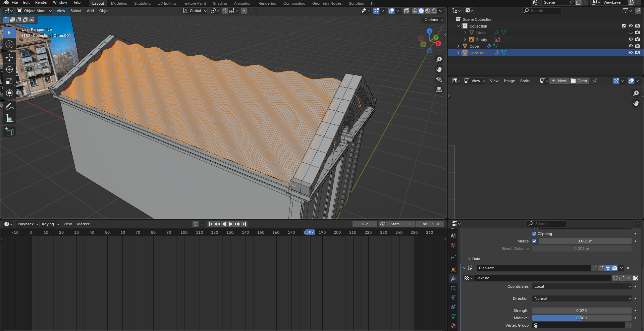Open the Coordinates dropdown set to Local
This screenshot has width=644, height=331.
582,286
